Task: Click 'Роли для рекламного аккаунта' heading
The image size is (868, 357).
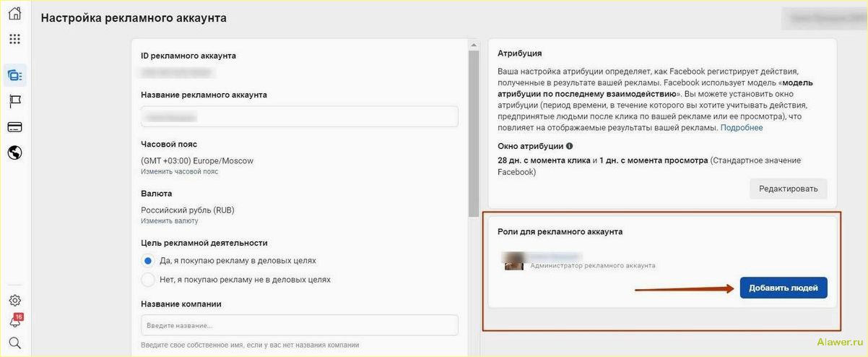Action: tap(560, 232)
